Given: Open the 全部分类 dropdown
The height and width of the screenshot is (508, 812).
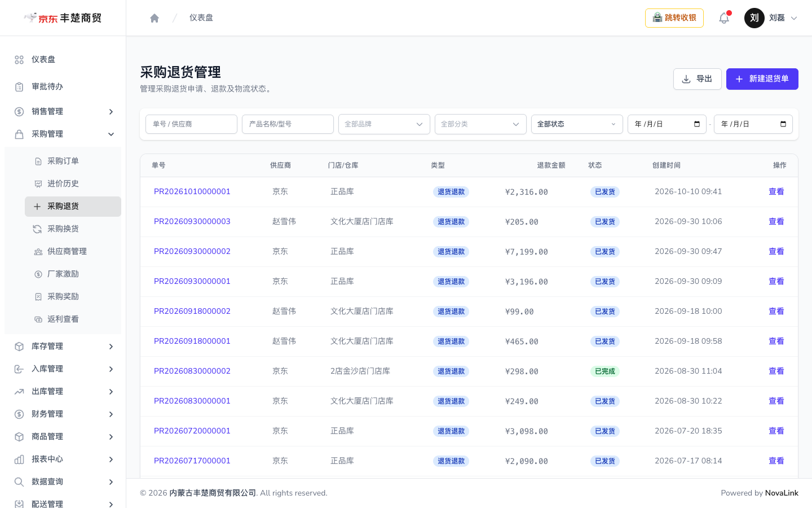Looking at the screenshot, I should [480, 124].
